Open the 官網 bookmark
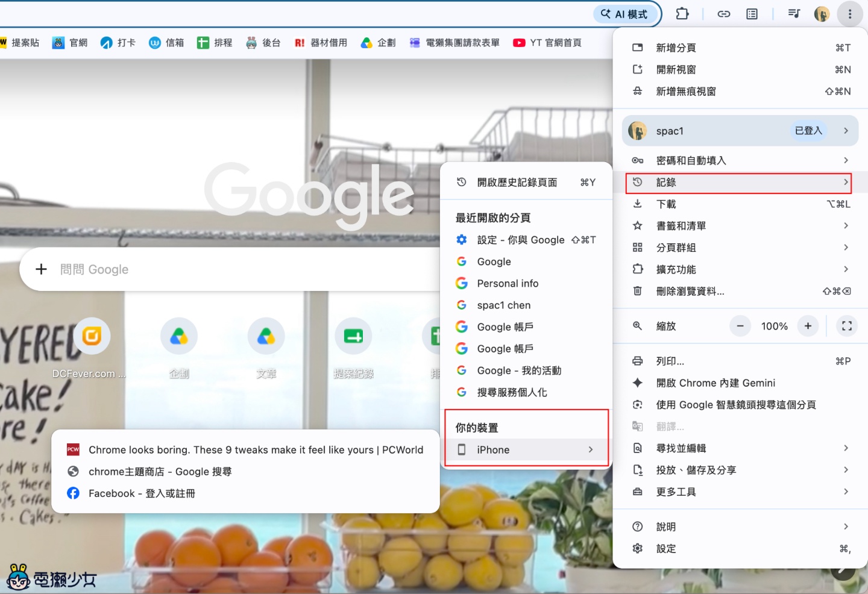 (x=70, y=43)
